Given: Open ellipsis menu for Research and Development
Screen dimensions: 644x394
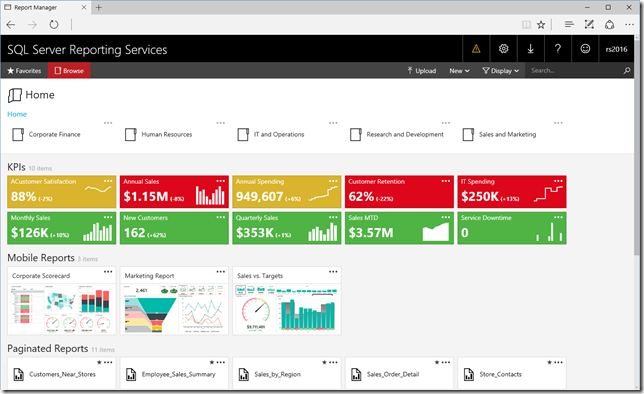Looking at the screenshot, I should coord(446,123).
